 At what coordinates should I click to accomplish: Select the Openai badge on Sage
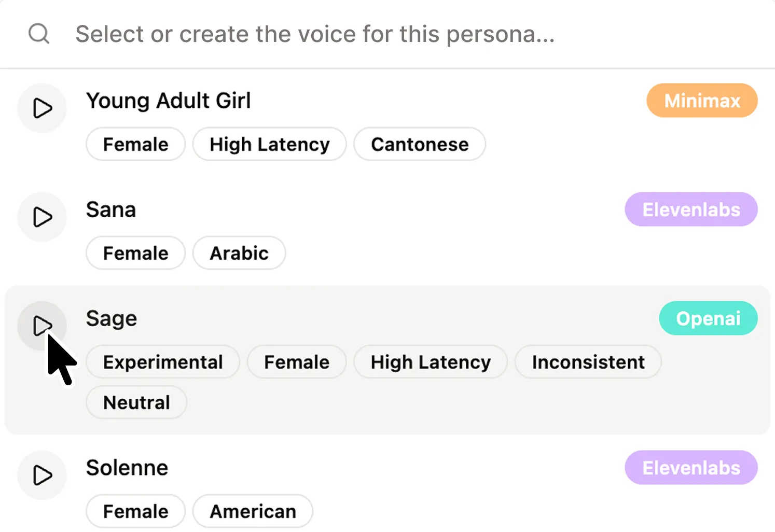[x=708, y=318]
